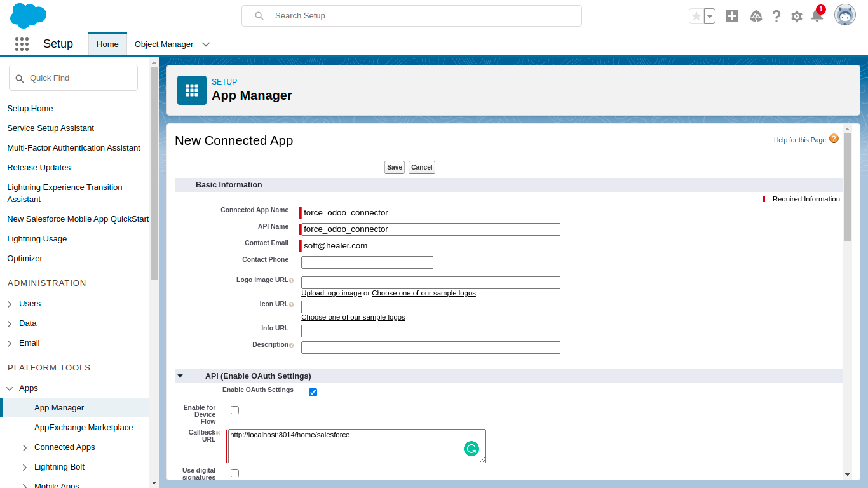Open Multi-Factor Authentication Assistant
The height and width of the screenshot is (488, 868).
[x=74, y=148]
